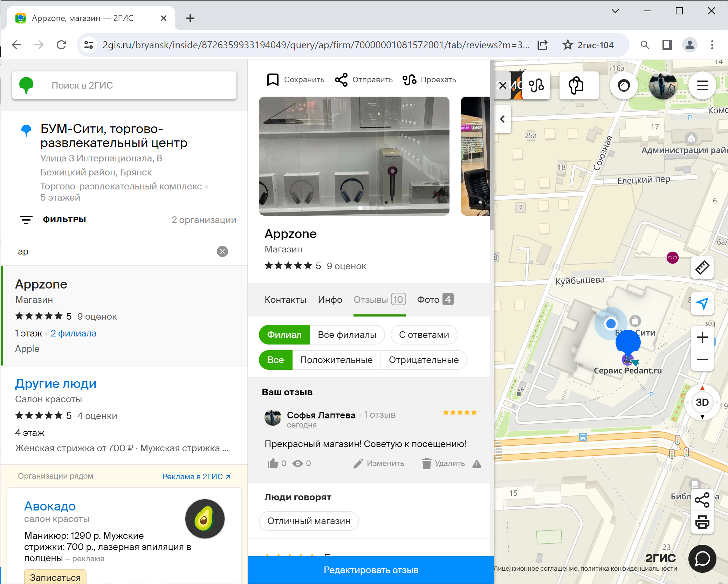The width and height of the screenshot is (728, 584).
Task: Open the hamburger menu on the map
Action: [x=702, y=85]
